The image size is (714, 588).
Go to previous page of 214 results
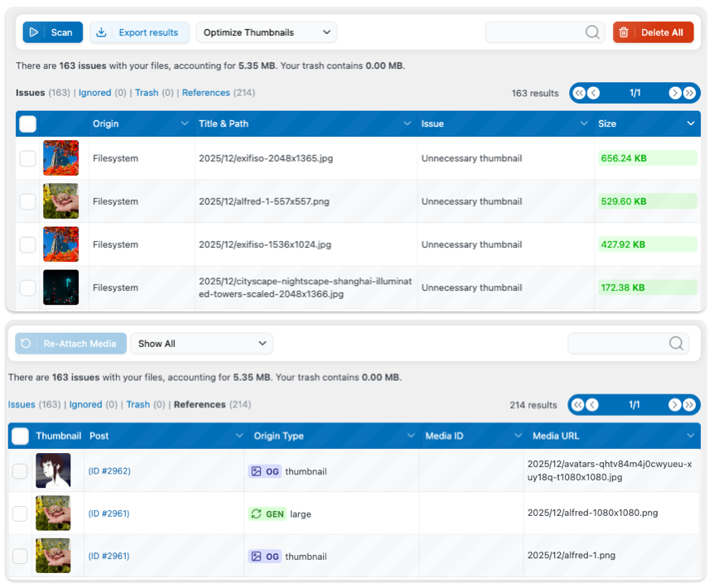[591, 405]
